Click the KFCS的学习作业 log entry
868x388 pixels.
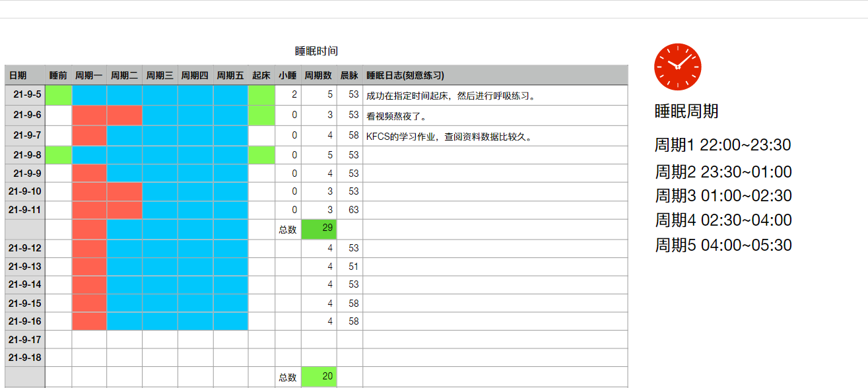point(449,137)
